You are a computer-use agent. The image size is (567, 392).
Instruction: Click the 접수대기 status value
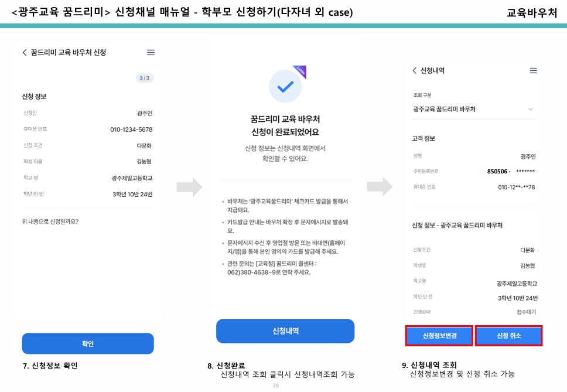tap(527, 312)
